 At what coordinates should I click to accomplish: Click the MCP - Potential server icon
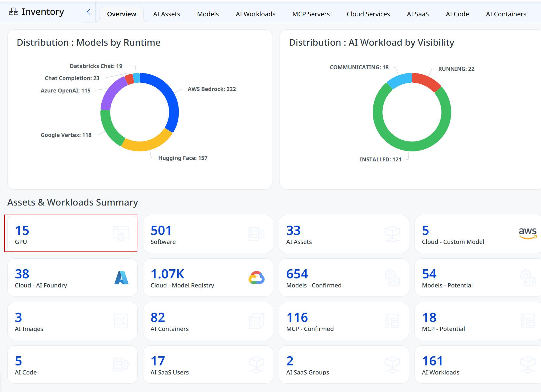[528, 321]
